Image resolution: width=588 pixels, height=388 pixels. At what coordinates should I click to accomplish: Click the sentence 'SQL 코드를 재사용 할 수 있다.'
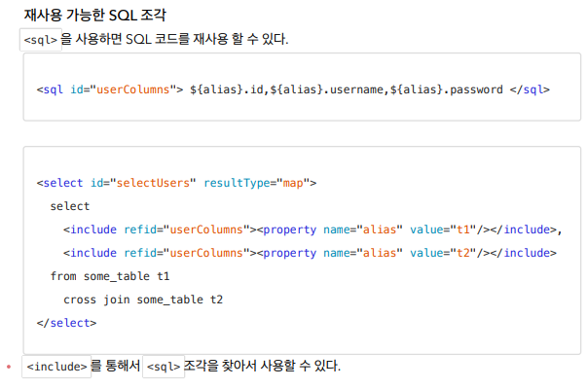[x=207, y=39]
